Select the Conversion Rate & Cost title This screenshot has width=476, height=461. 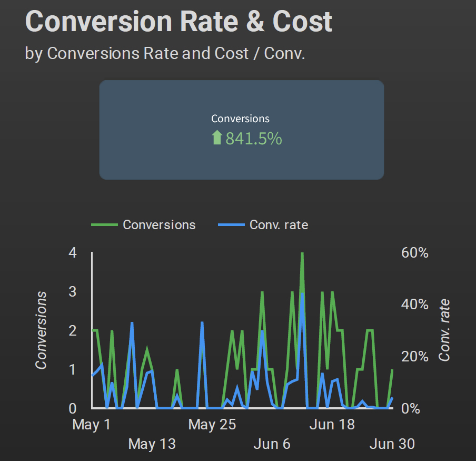178,22
